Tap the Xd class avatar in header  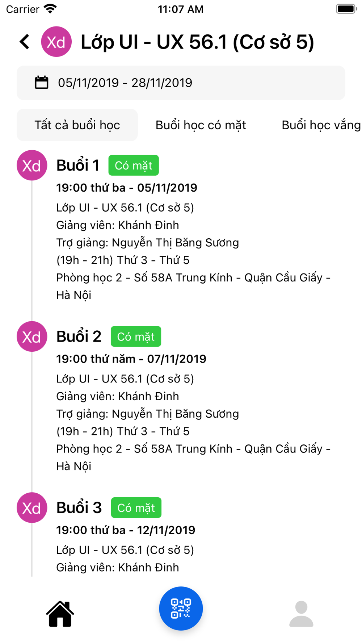(x=56, y=42)
